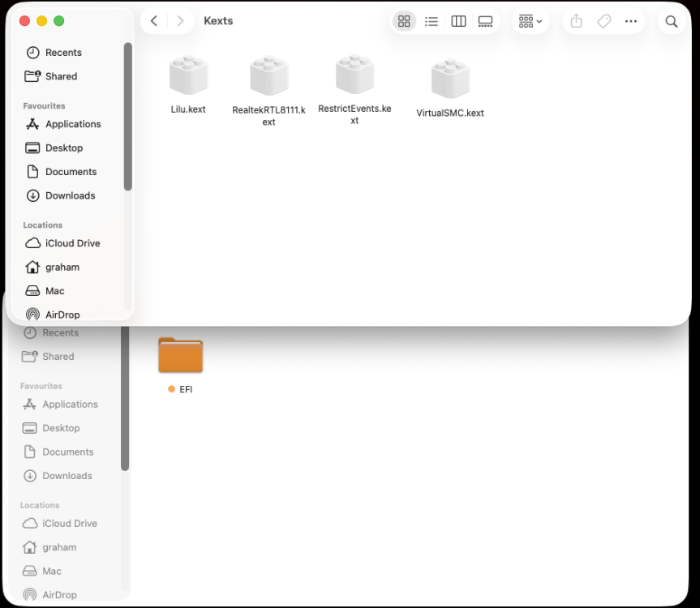700x608 pixels.
Task: Click the Lilu.kext file name label
Action: pyautogui.click(x=188, y=109)
